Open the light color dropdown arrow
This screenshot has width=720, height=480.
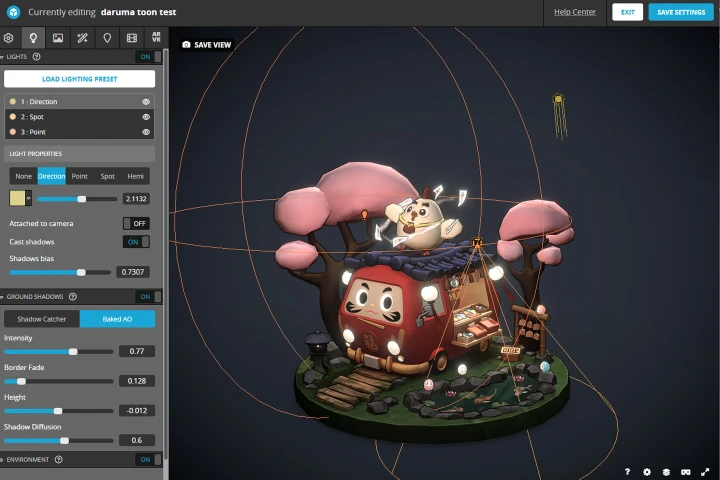(x=28, y=198)
